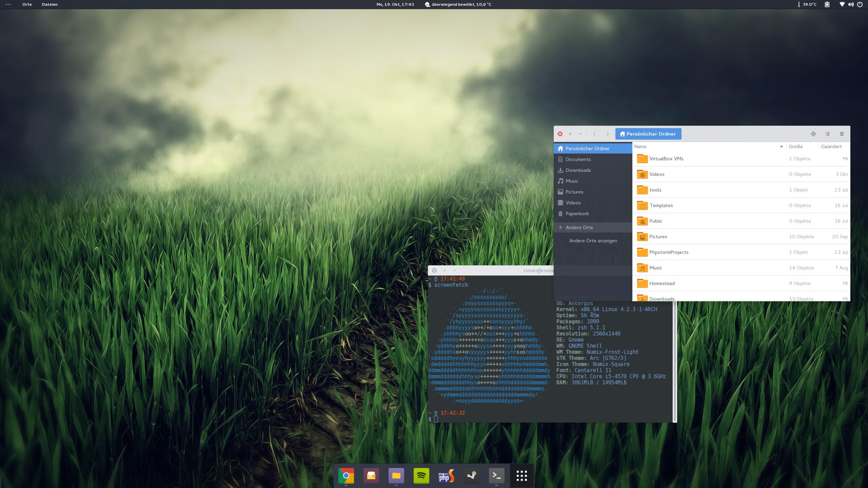
Task: Open the Dateien application menu
Action: click(50, 4)
